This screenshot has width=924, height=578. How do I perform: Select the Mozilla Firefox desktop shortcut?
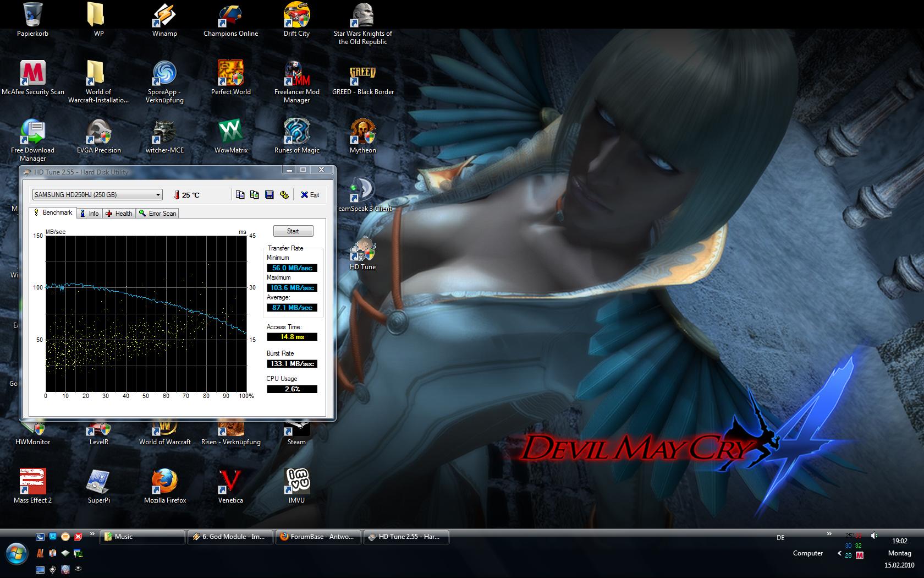[165, 487]
